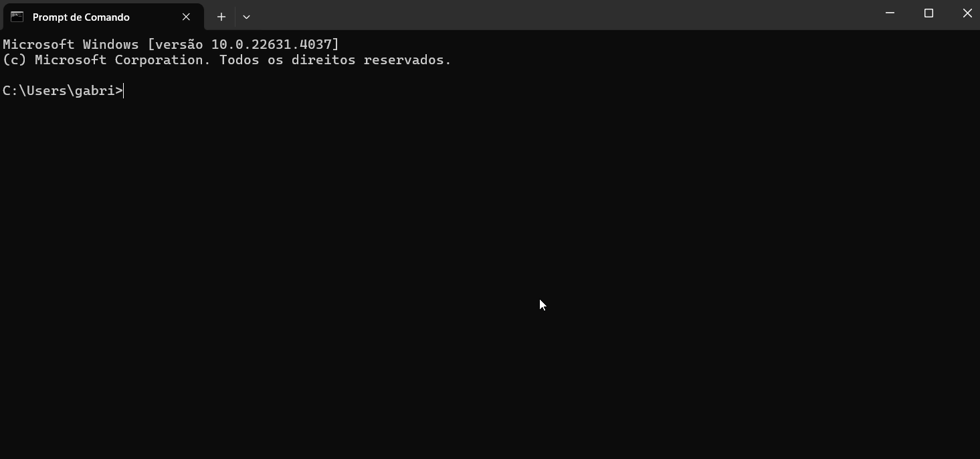980x459 pixels.
Task: Close the terminal window
Action: pos(967,13)
